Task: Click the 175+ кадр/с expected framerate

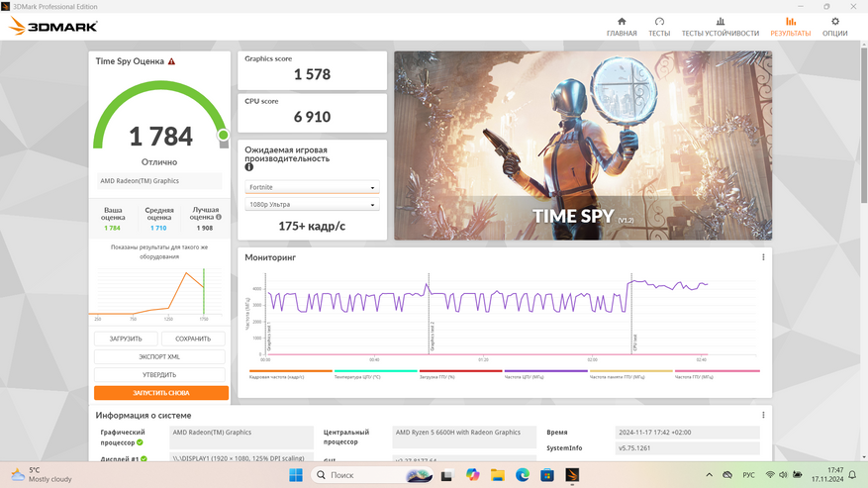Action: pos(312,226)
